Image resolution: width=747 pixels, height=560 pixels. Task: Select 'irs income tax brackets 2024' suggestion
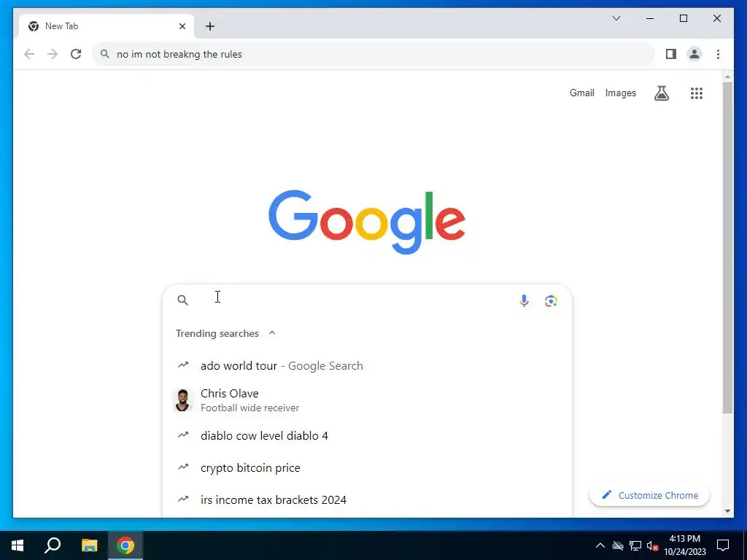pos(367,500)
